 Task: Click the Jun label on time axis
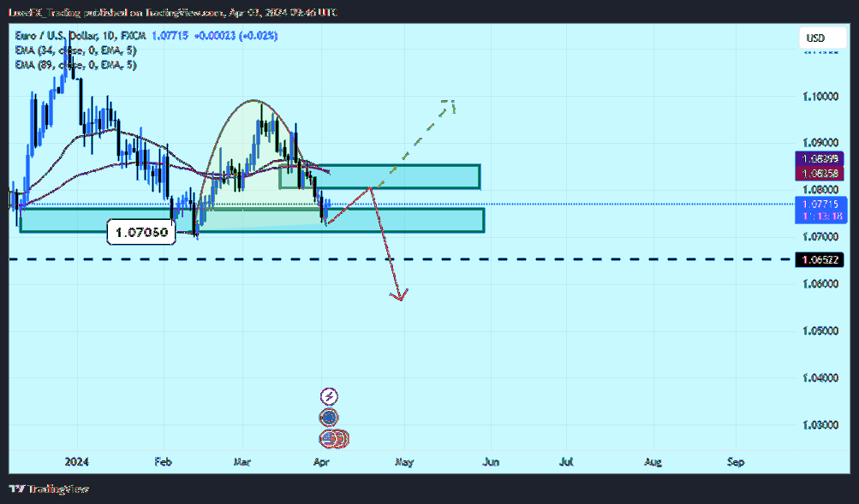click(491, 462)
